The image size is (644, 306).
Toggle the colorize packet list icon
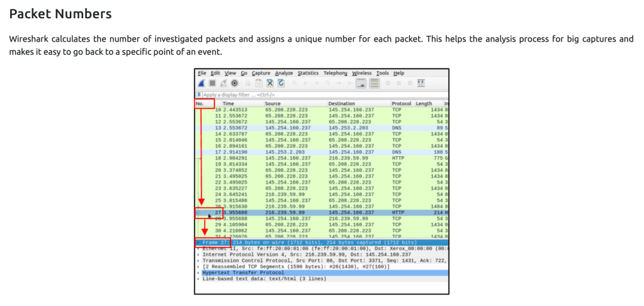point(374,83)
